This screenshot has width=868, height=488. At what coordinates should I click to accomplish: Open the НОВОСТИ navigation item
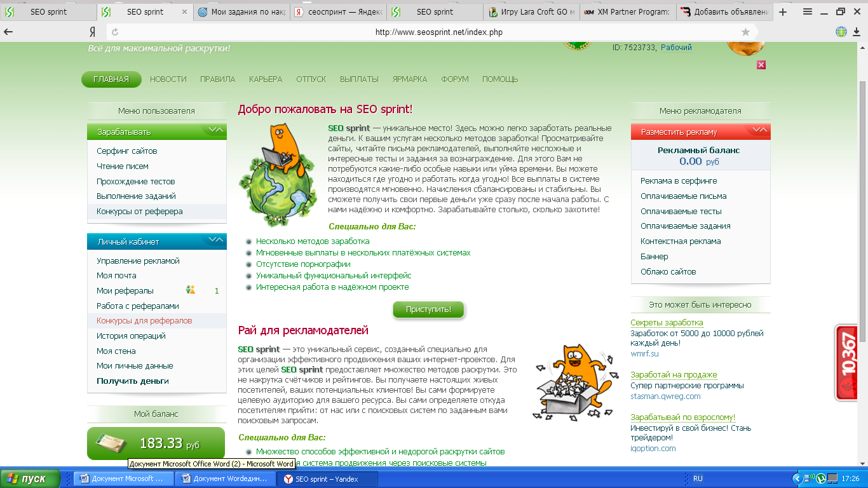(x=168, y=79)
